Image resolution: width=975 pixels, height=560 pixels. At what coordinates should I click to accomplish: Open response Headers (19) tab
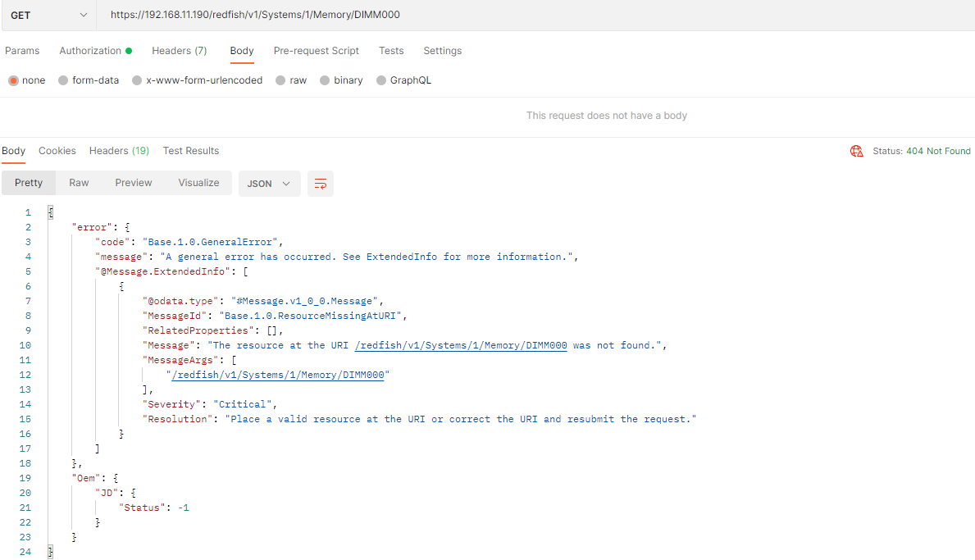(119, 151)
